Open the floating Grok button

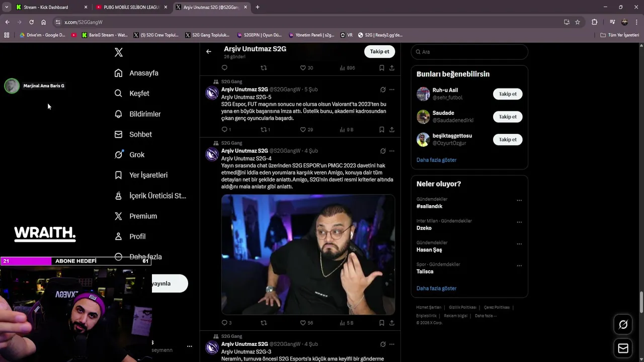coord(623,325)
